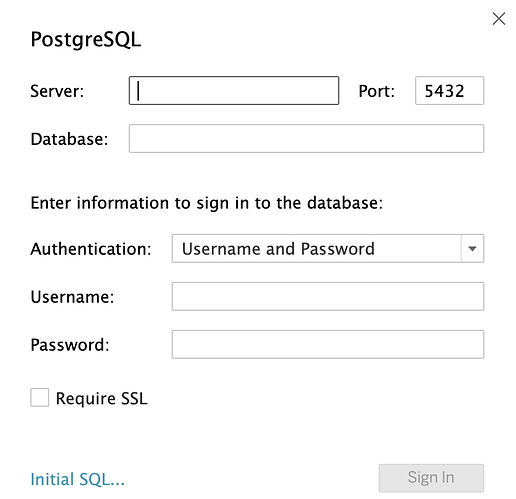Click the 'Enter information to sign in' text
Screen dimensions: 516x499
click(x=207, y=203)
